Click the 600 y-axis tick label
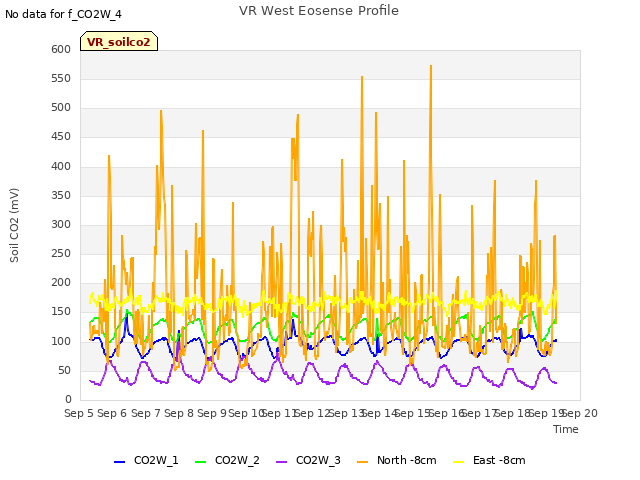 click(61, 49)
